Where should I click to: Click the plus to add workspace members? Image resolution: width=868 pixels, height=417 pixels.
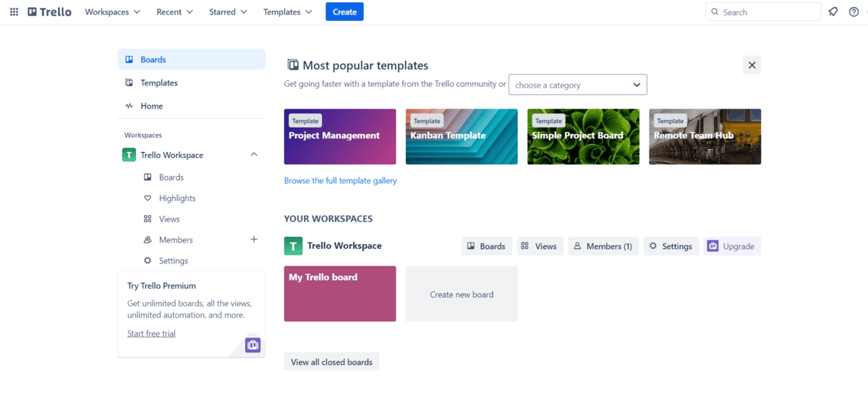254,239
